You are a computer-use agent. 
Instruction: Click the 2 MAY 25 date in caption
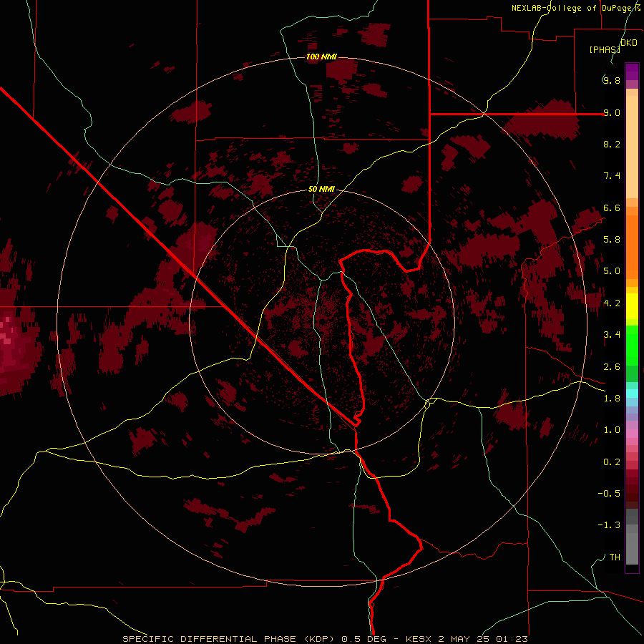coord(465,639)
